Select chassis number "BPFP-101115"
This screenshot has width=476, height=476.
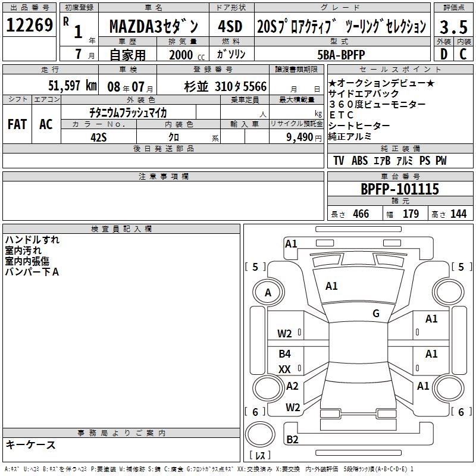coord(399,189)
